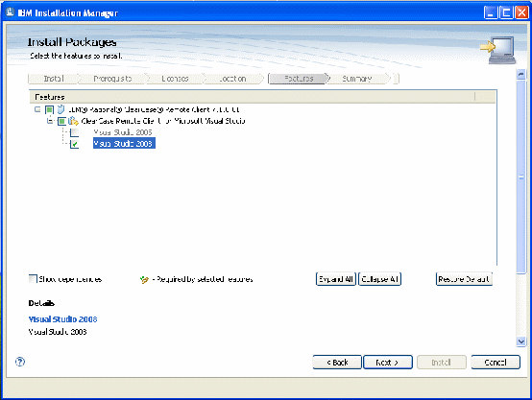Select the Visual Studio 2005 tree row
Screen dimensions: 532x400
[x=123, y=132]
